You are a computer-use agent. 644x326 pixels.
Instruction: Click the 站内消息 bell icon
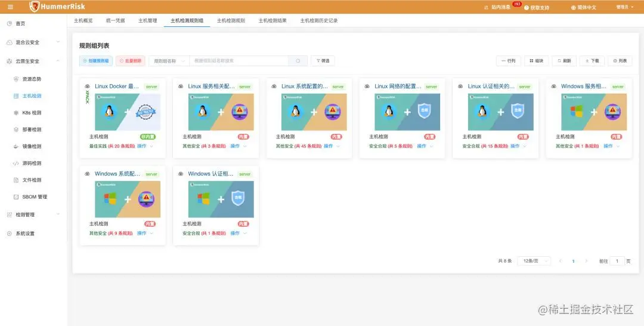coord(487,7)
